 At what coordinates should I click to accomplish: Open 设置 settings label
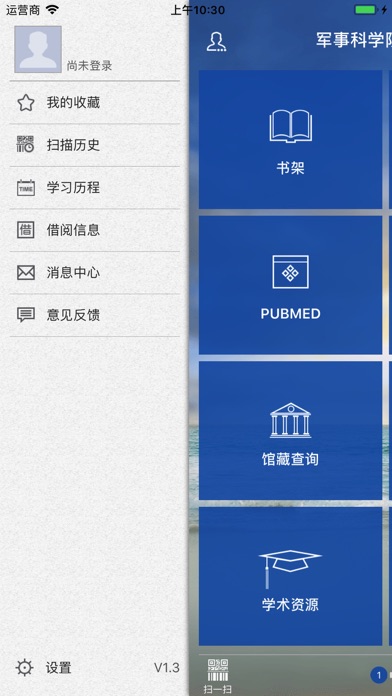pyautogui.click(x=59, y=668)
